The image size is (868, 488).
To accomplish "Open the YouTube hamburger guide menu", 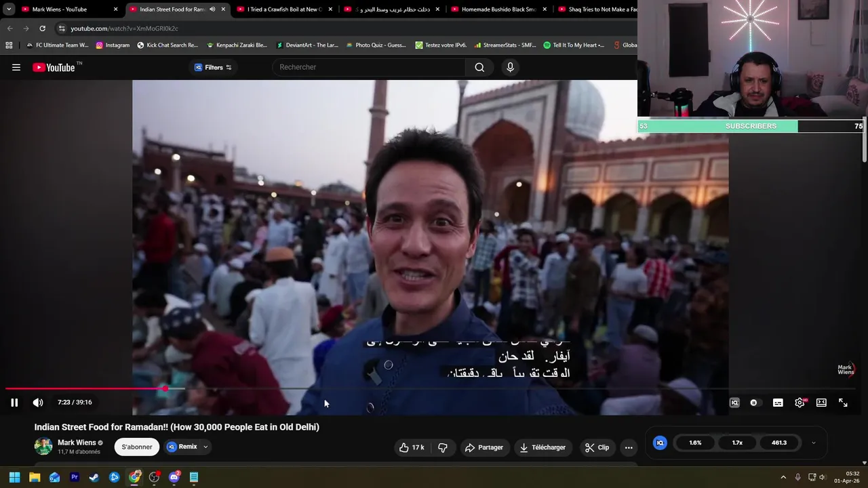I will click(x=16, y=67).
